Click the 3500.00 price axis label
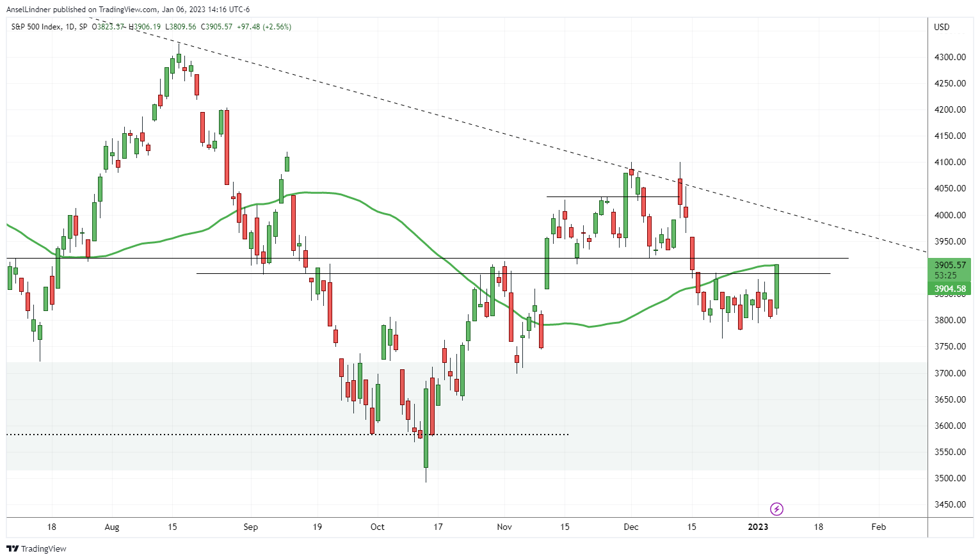Viewport: 980px width, 560px height. 950,478
